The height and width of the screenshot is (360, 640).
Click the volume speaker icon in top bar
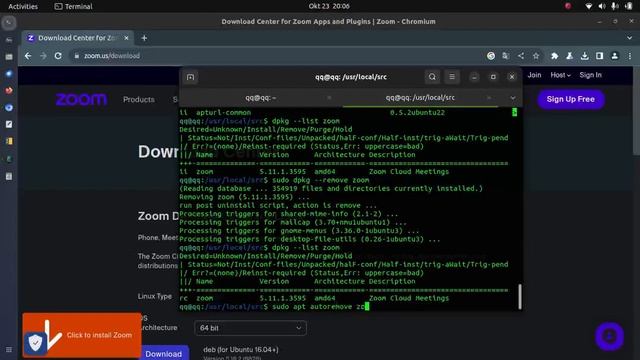[602, 6]
